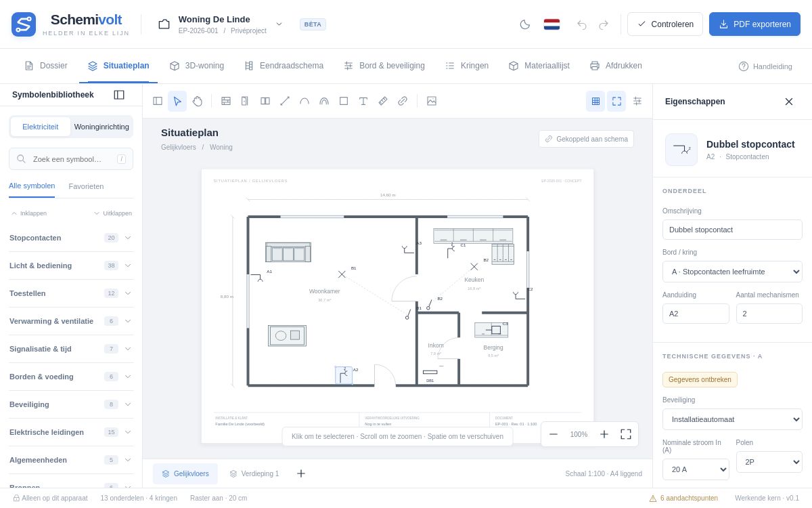This screenshot has height=508, width=812.
Task: Switch library to Woninginrichting
Action: pyautogui.click(x=101, y=127)
